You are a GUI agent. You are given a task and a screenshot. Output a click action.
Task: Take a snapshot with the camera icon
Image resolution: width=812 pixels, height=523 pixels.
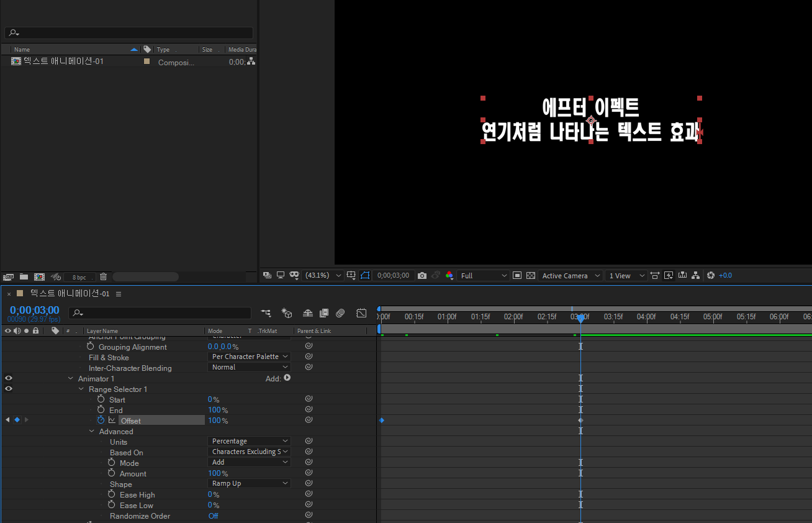[422, 275]
